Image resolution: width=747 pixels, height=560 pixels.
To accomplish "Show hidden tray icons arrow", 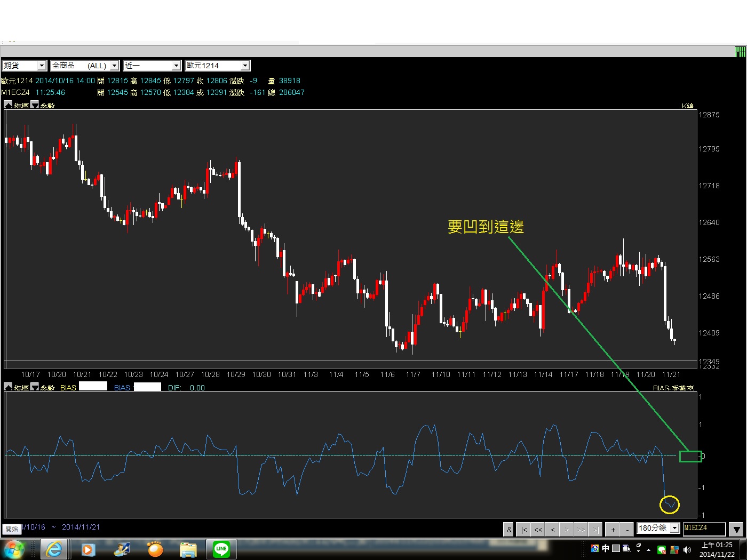I will pyautogui.click(x=649, y=550).
